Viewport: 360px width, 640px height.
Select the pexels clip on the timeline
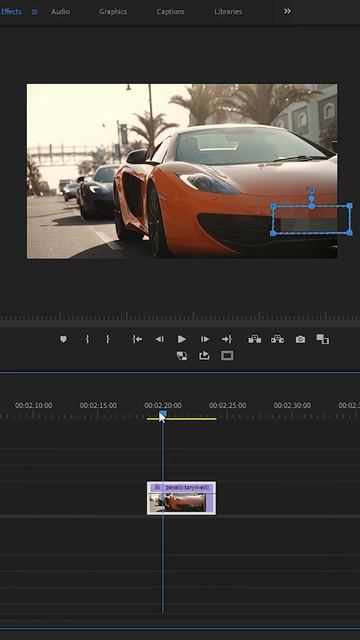(x=181, y=498)
